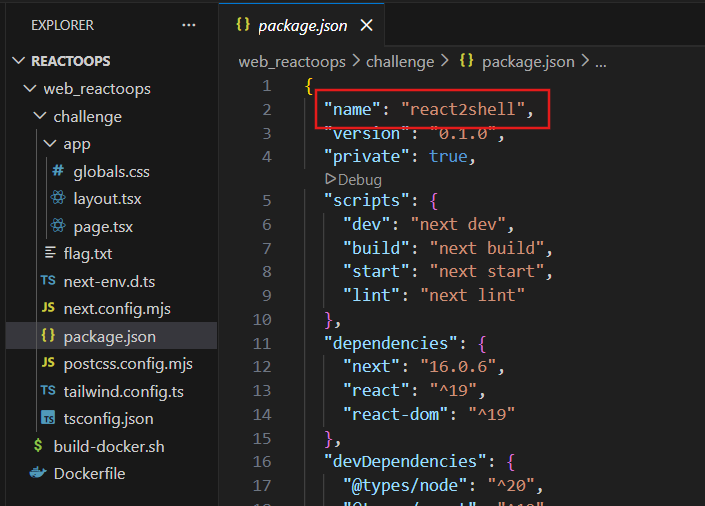This screenshot has height=506, width=705.
Task: Click the "next dev" value
Action: pyautogui.click(x=458, y=224)
